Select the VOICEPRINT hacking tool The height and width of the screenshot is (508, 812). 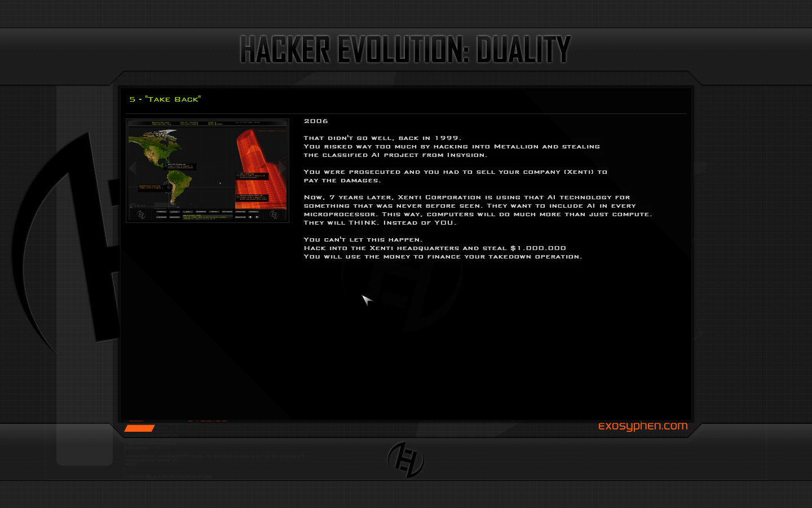pyautogui.click(x=201, y=211)
